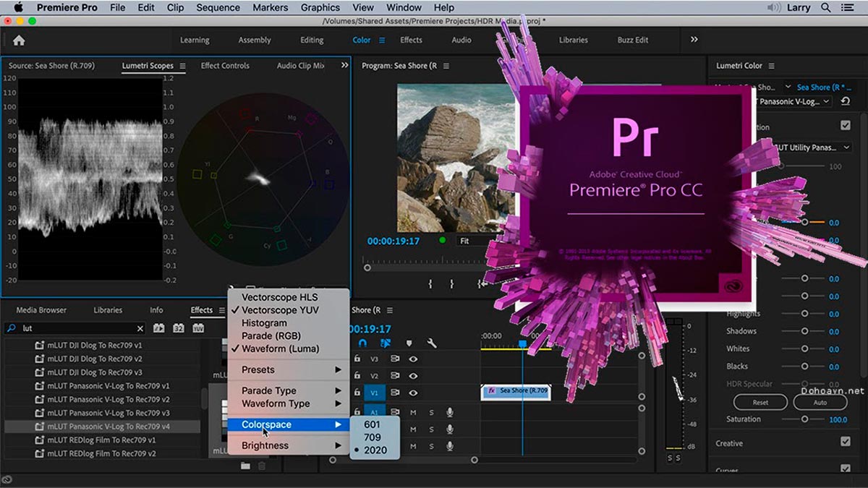Viewport: 868px width, 488px height.
Task: Filter by Accelerated Effects icon
Action: point(159,328)
